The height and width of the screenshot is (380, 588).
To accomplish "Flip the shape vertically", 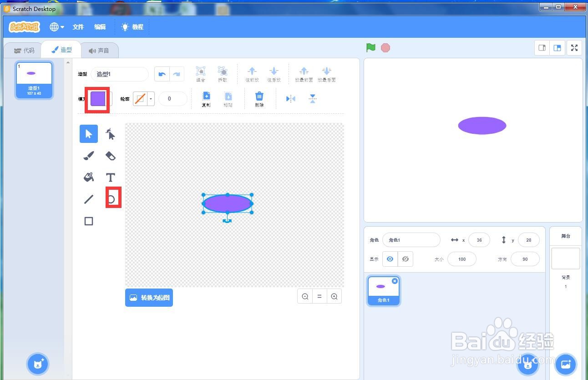I will (313, 99).
